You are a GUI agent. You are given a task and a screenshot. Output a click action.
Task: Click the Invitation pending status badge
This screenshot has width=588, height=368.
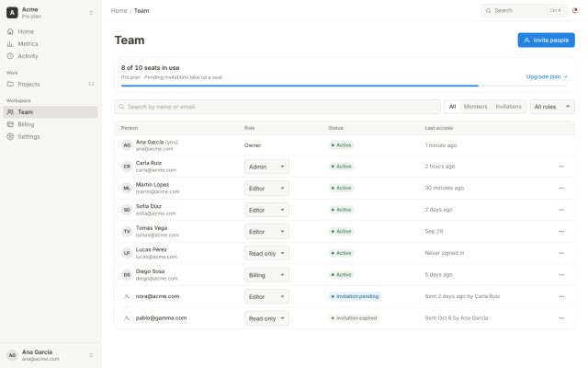355,296
